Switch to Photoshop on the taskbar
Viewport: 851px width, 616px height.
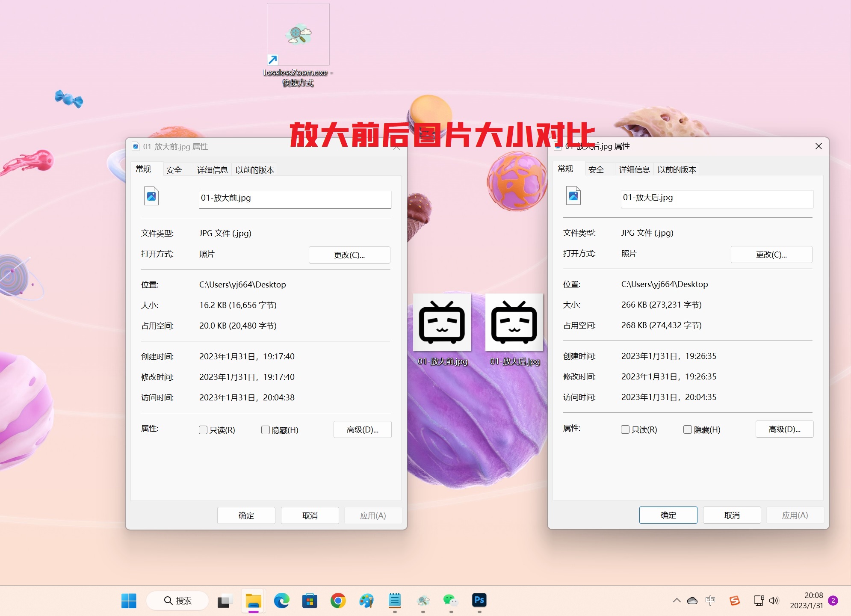[479, 601]
